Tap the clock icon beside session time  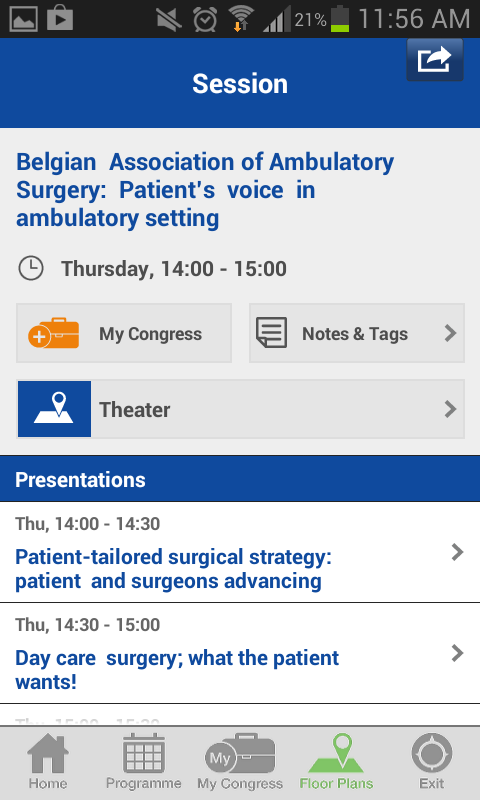tap(31, 268)
